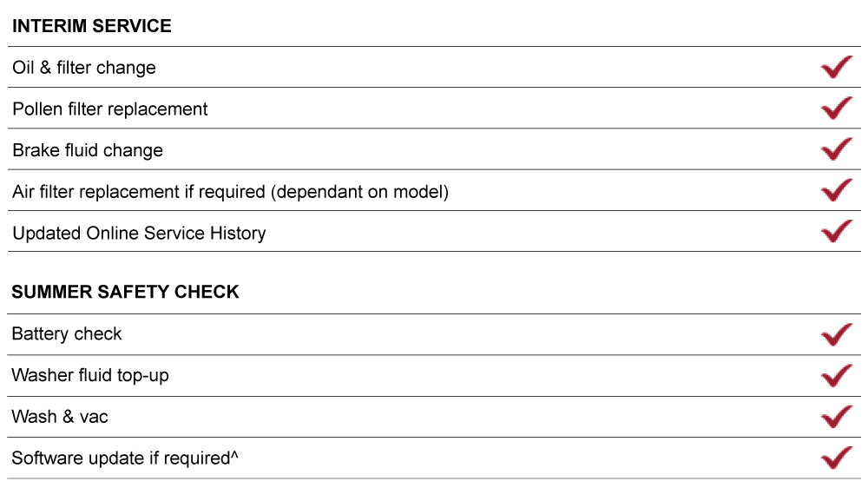Click the Air filter replacement checkmark
The height and width of the screenshot is (488, 868).
tap(836, 190)
